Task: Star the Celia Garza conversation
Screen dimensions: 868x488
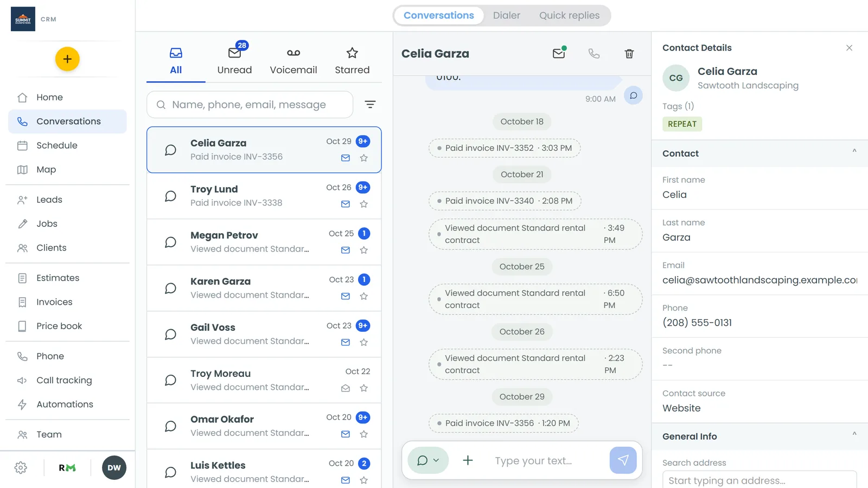Action: [x=364, y=158]
